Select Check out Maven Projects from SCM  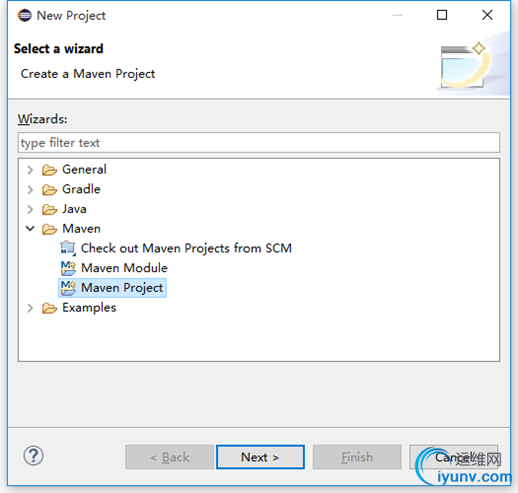coord(186,248)
